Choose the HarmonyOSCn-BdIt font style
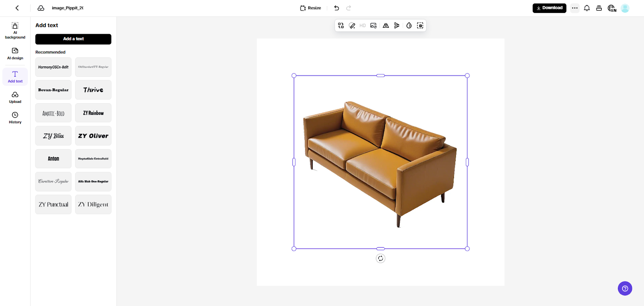The height and width of the screenshot is (306, 644). tap(54, 67)
